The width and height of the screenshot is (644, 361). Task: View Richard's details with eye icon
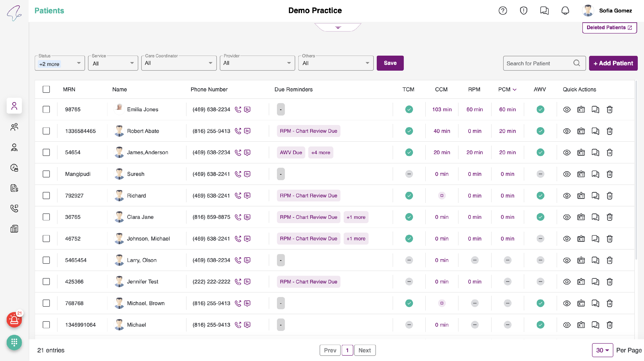567,195
